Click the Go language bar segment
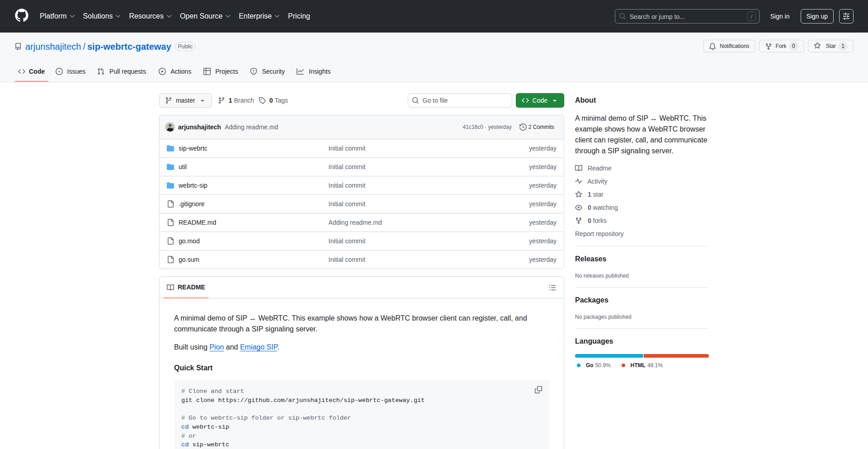The height and width of the screenshot is (449, 868). pyautogui.click(x=609, y=356)
